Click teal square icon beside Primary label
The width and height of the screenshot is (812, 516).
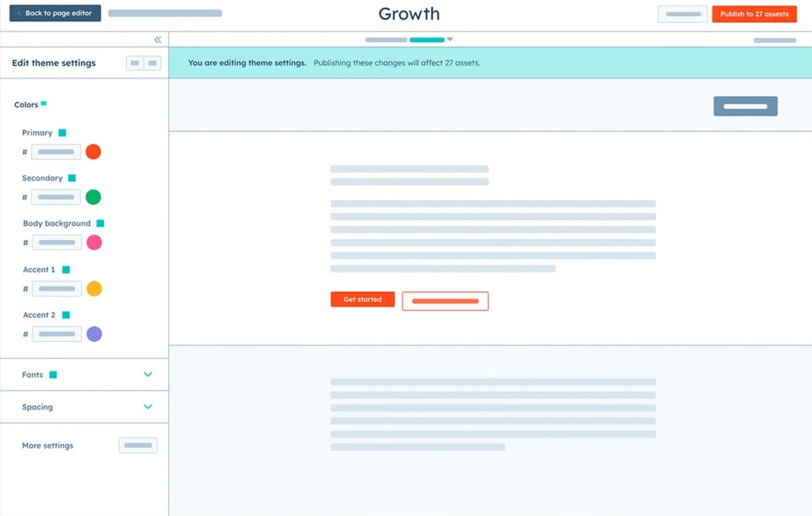[62, 133]
